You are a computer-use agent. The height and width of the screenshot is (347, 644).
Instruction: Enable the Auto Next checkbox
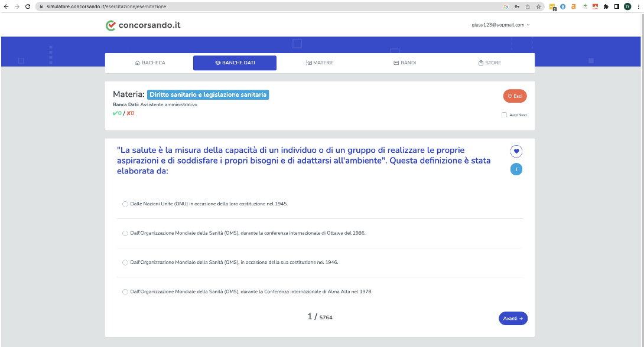[504, 115]
